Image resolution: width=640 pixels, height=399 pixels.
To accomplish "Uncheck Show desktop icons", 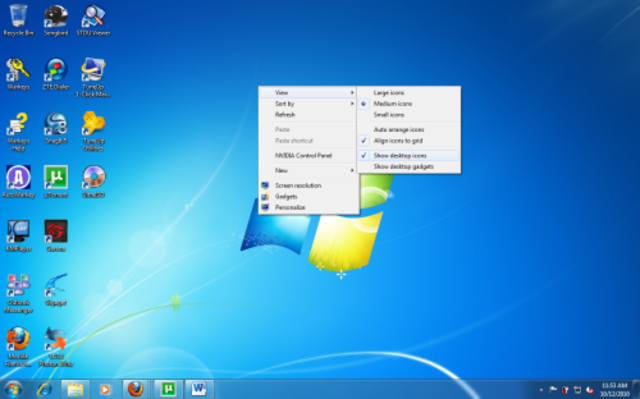I will tap(409, 155).
